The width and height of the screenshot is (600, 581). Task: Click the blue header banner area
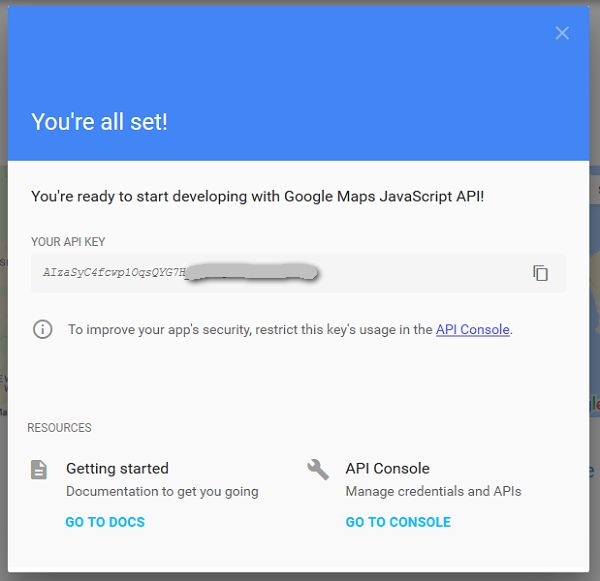pos(298,83)
